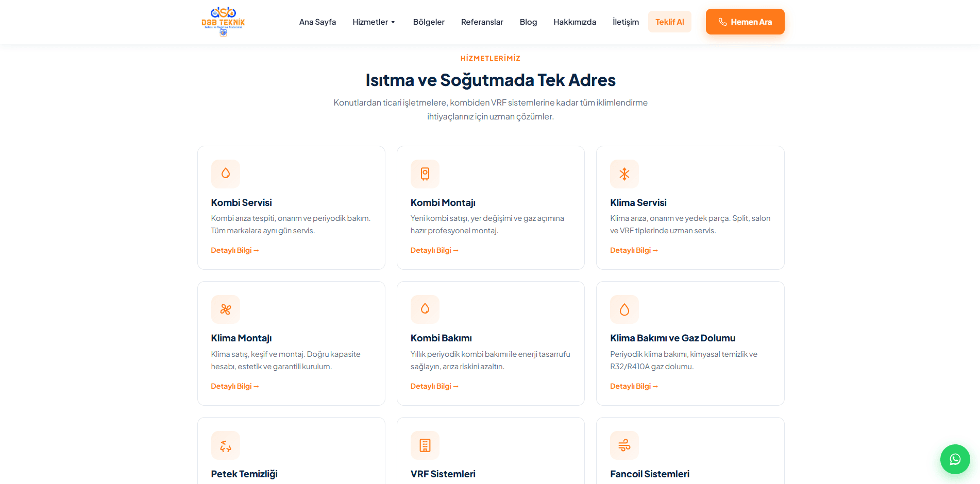Image resolution: width=980 pixels, height=484 pixels.
Task: Open the Referanslar page
Action: pos(482,22)
